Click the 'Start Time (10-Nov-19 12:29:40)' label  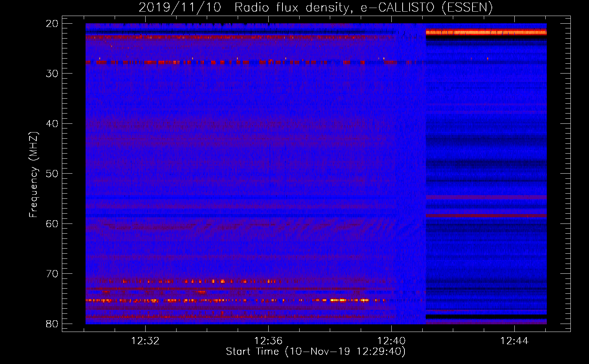pos(316,352)
